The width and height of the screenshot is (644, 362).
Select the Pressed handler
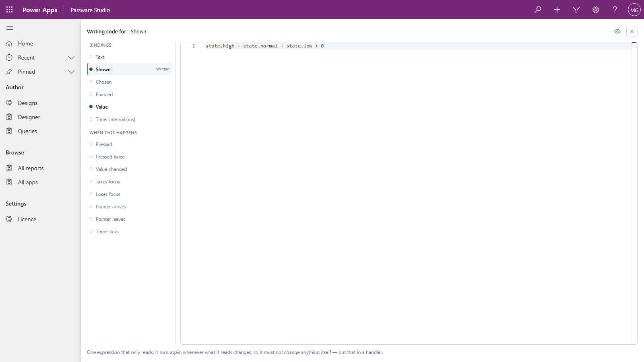coord(129,144)
